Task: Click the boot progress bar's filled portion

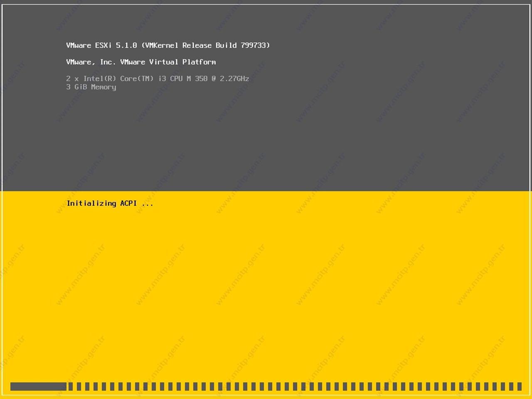Action: [38, 387]
